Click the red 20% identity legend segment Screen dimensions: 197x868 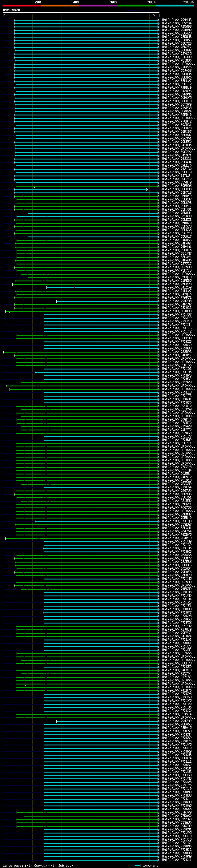(22, 6)
